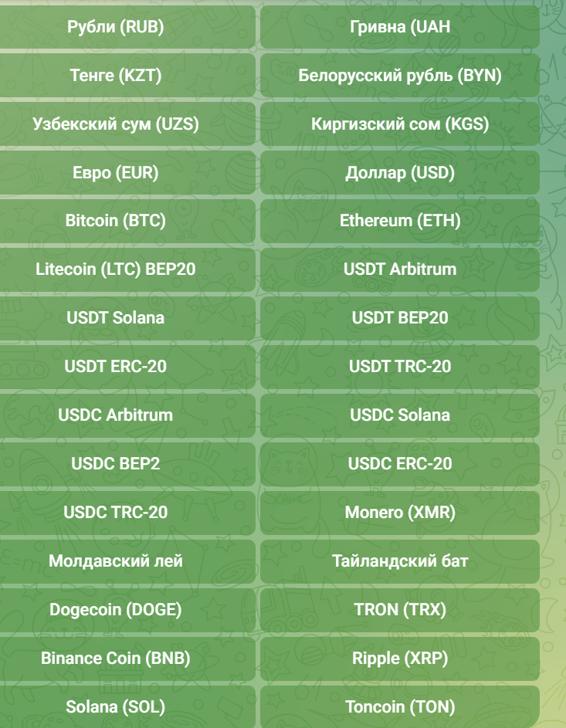This screenshot has height=728, width=566.
Task: Select the Евро (EUR) button
Action: coord(116,173)
